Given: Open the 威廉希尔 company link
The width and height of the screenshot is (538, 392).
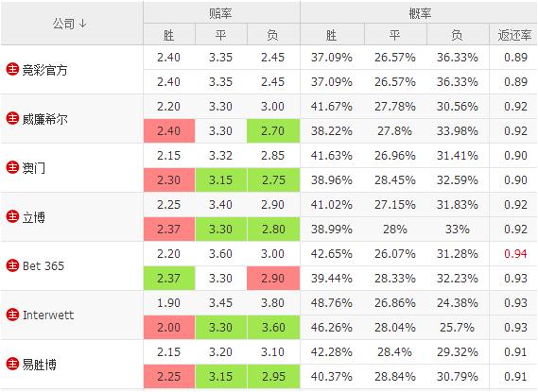Looking at the screenshot, I should [45, 119].
